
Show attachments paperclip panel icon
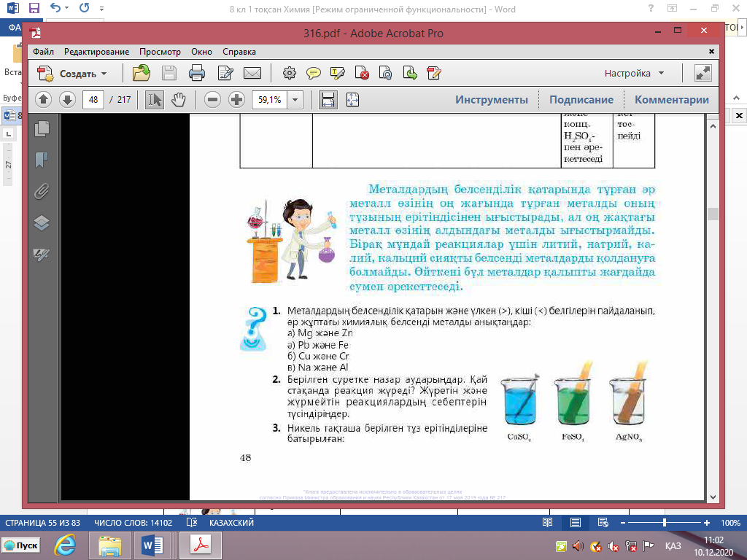tap(42, 192)
